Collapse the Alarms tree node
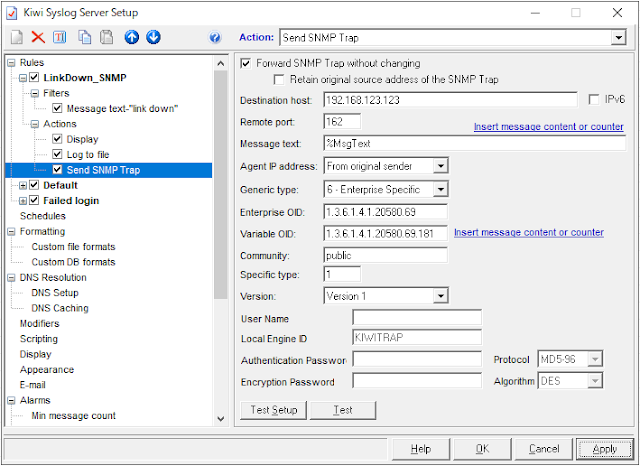 11,401
